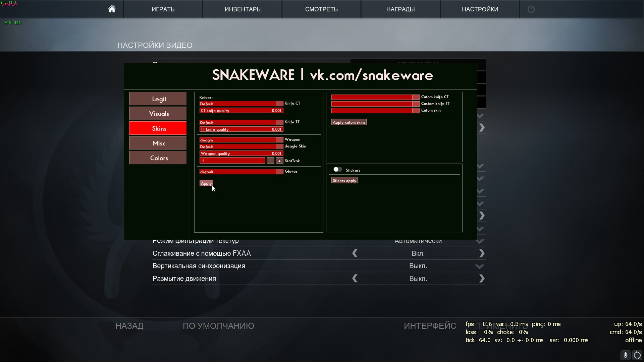Increase StatTrak with plus button
Screen dimensions: 644x362
tap(279, 161)
